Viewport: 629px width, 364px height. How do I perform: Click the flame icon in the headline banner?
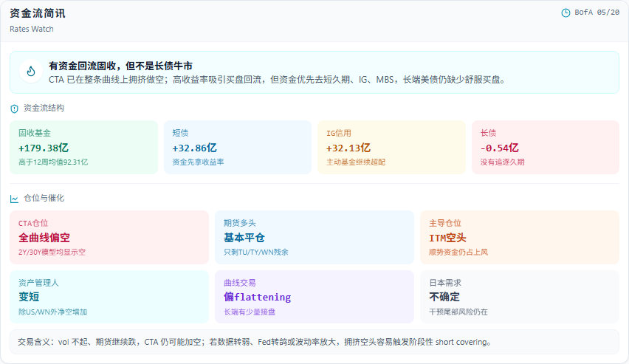click(31, 72)
